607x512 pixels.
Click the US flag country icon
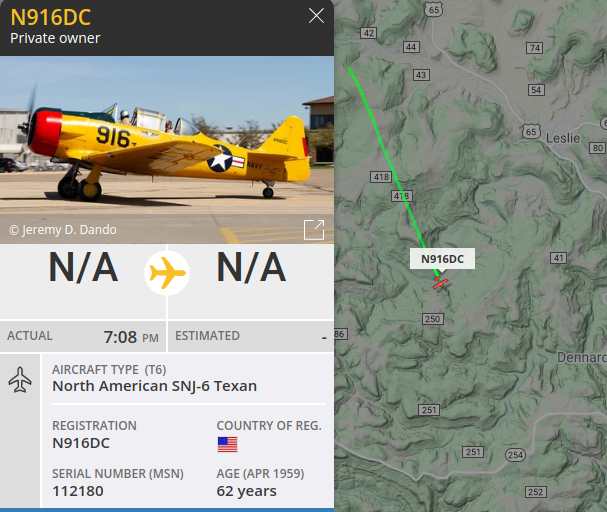click(228, 445)
